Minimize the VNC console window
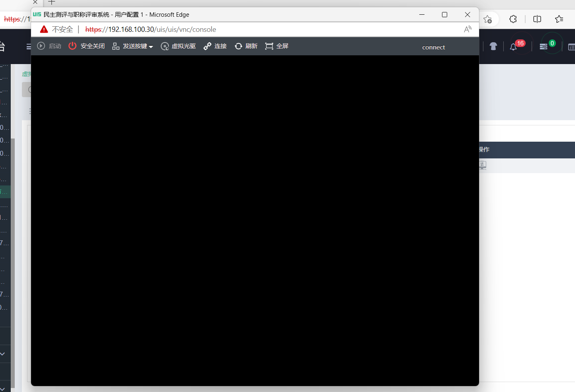The width and height of the screenshot is (575, 392). point(422,15)
